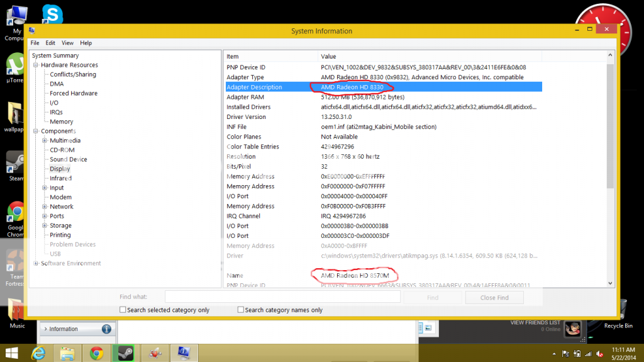Open Internet Explorer from the taskbar
The image size is (644, 362).
39,353
